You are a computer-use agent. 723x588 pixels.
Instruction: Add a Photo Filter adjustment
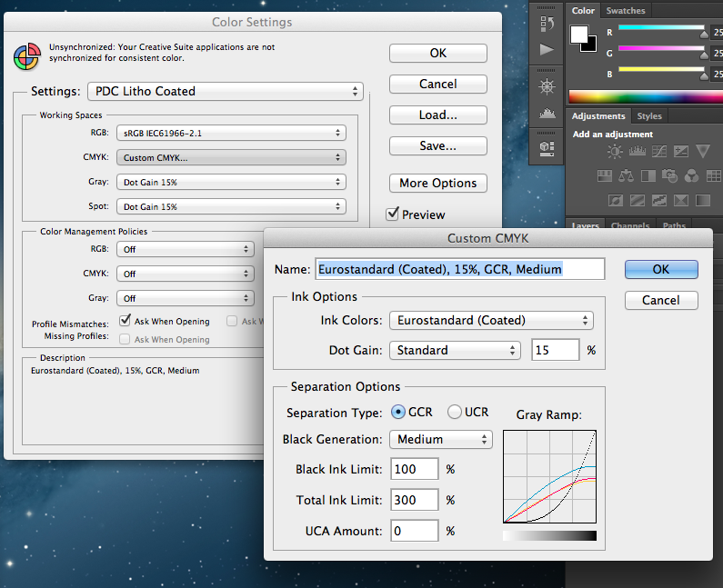click(x=670, y=175)
